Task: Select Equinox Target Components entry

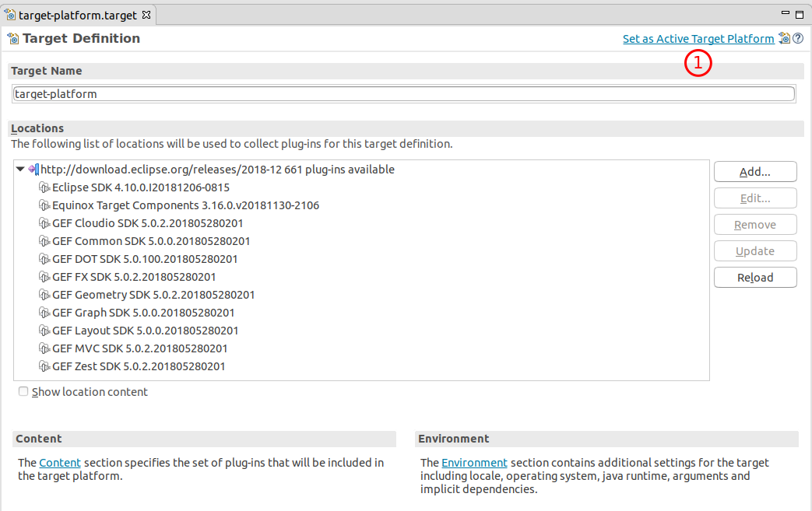Action: click(x=185, y=205)
